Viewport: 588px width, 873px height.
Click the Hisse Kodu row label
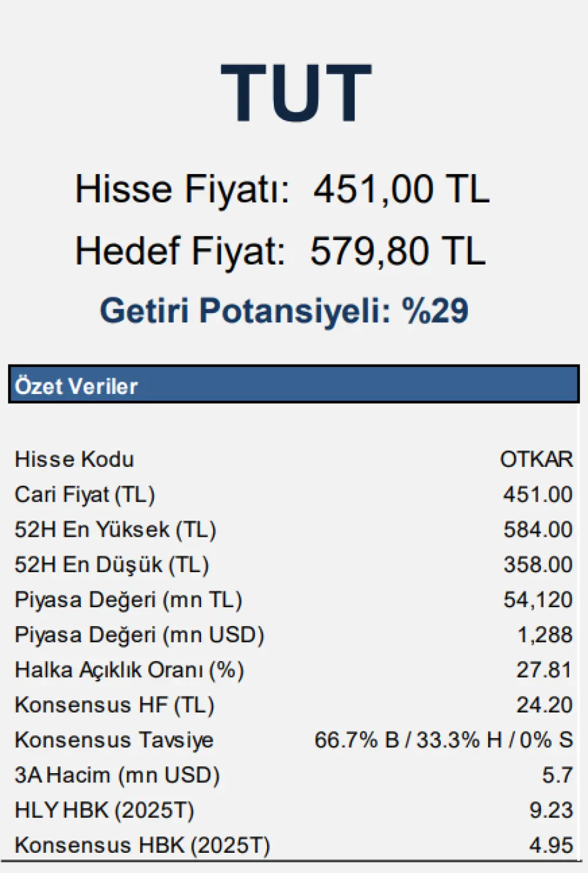pyautogui.click(x=74, y=459)
